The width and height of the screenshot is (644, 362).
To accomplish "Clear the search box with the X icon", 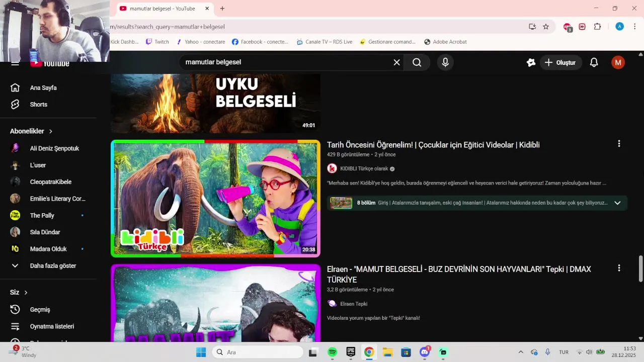I will coord(396,62).
